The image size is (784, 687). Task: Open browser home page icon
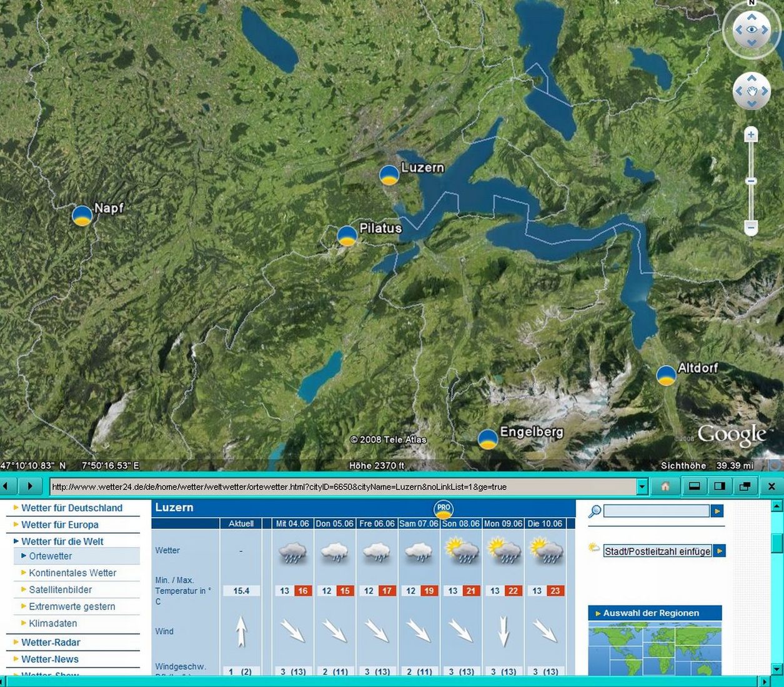[665, 487]
